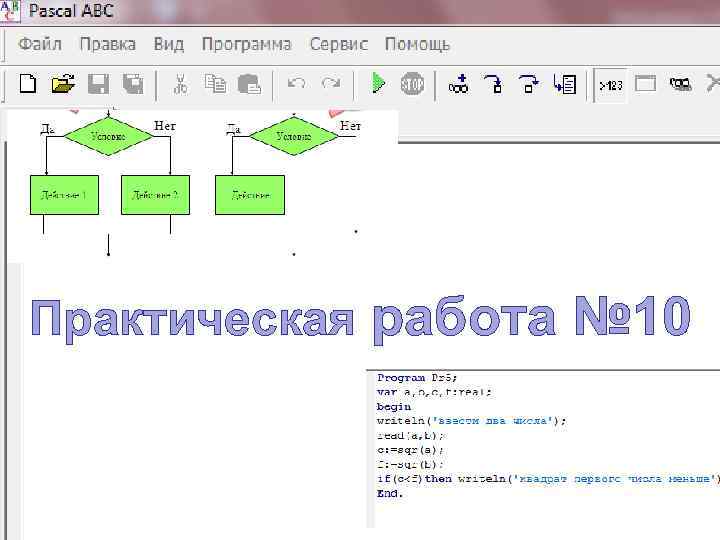
Task: Click the 'End.' code line
Action: 389,494
